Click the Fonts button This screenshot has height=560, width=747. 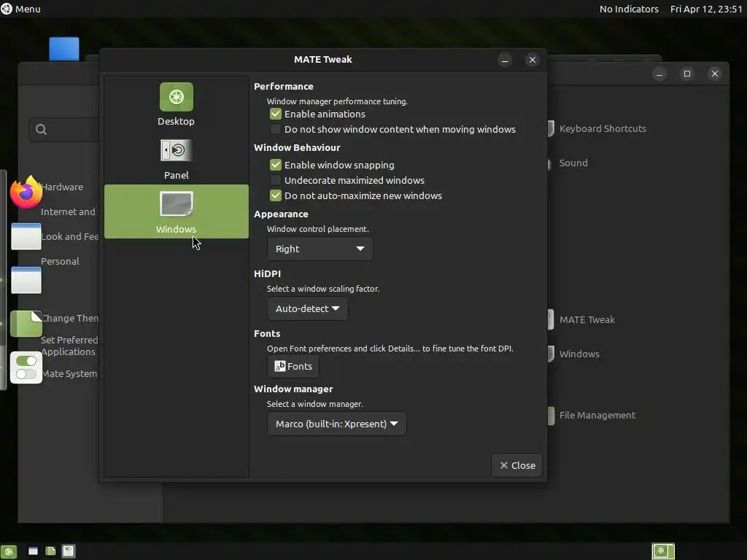(x=293, y=366)
